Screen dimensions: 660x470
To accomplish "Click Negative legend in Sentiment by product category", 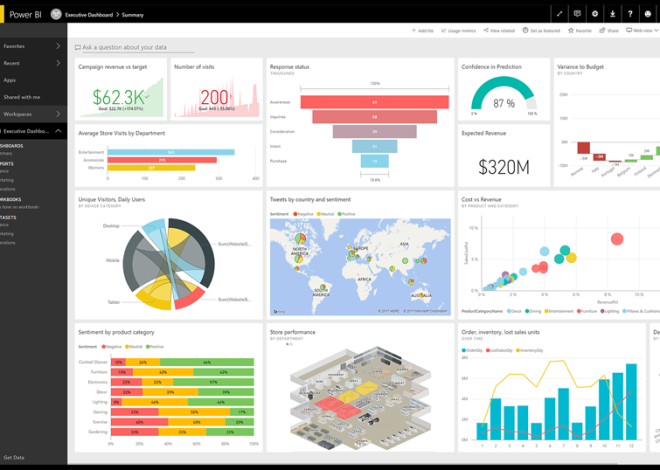I will [x=112, y=347].
